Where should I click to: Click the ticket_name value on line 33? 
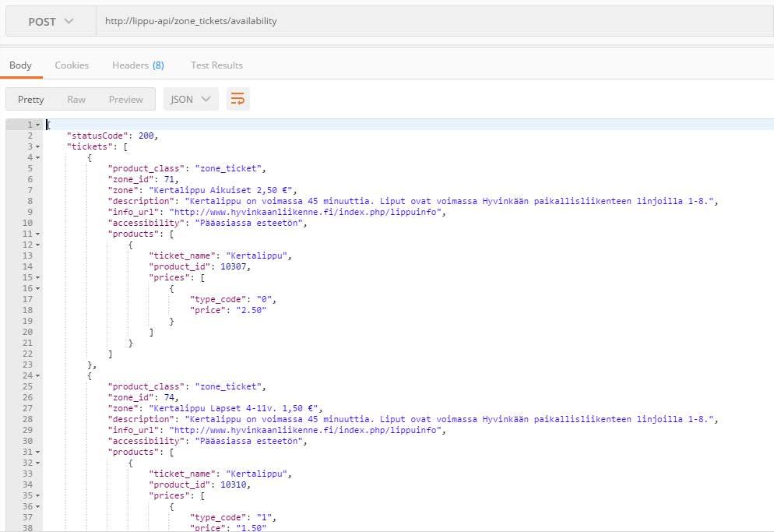click(x=257, y=474)
